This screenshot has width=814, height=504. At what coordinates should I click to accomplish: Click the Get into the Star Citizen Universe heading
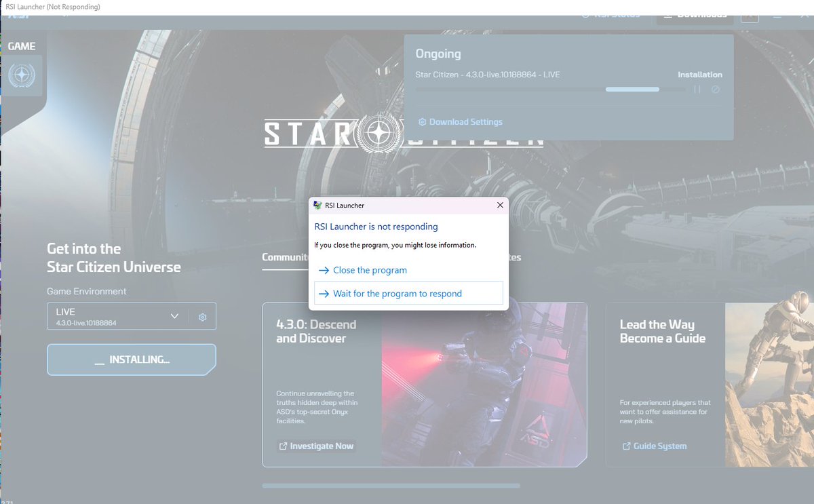[x=114, y=258]
